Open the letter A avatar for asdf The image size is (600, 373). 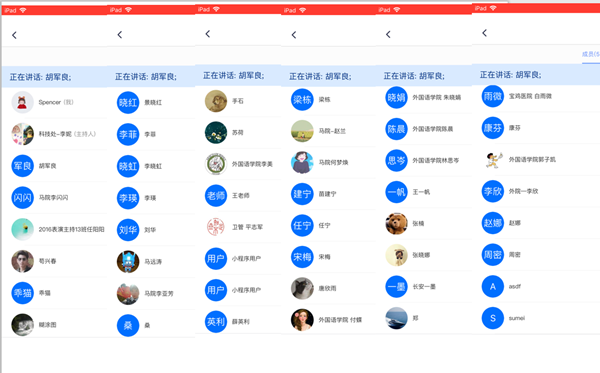click(492, 286)
